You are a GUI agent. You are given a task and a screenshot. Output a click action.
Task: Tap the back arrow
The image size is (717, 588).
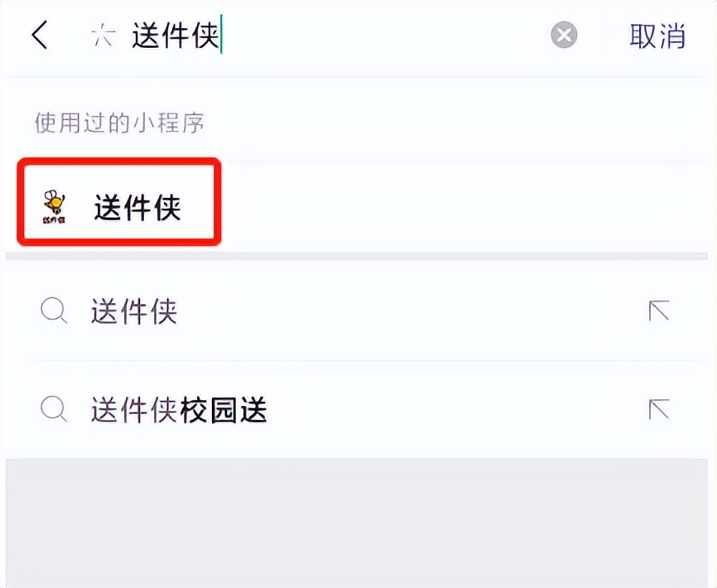pos(40,36)
